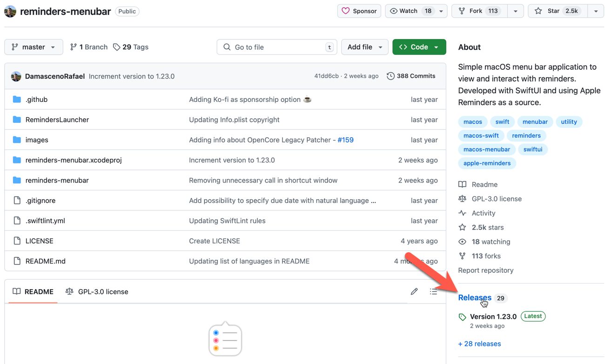Open commit hash 41dd6cb

click(x=326, y=76)
